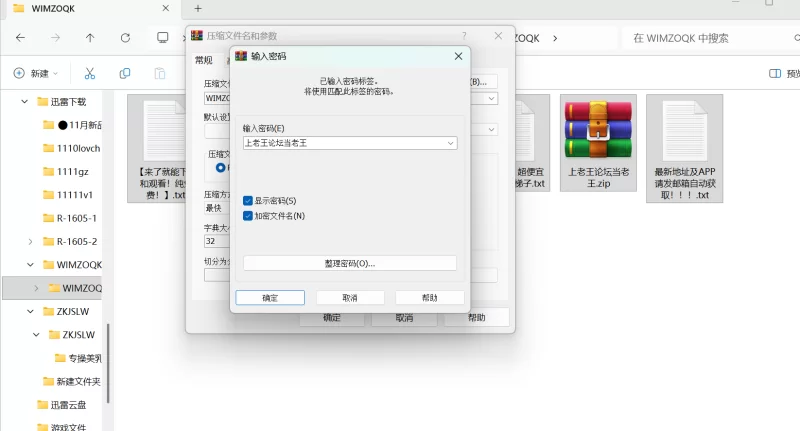This screenshot has width=800, height=431.
Task: Search in WIMZOQK search box
Action: (709, 38)
